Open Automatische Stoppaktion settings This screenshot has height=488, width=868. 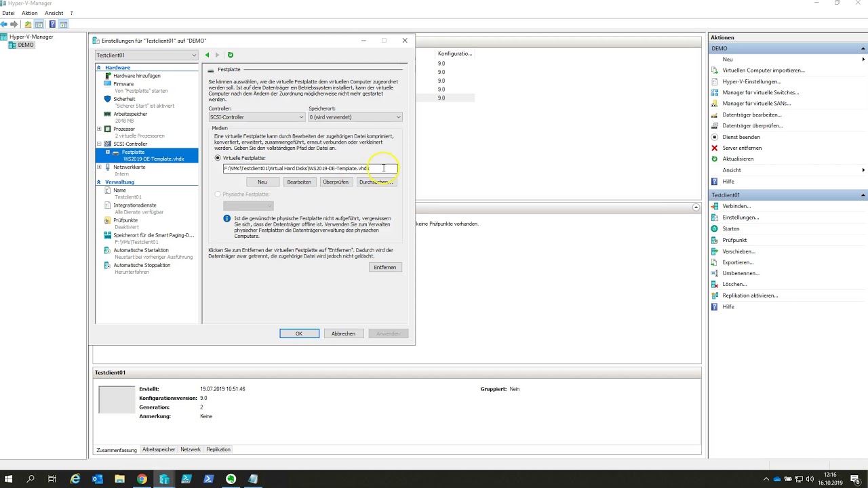142,265
